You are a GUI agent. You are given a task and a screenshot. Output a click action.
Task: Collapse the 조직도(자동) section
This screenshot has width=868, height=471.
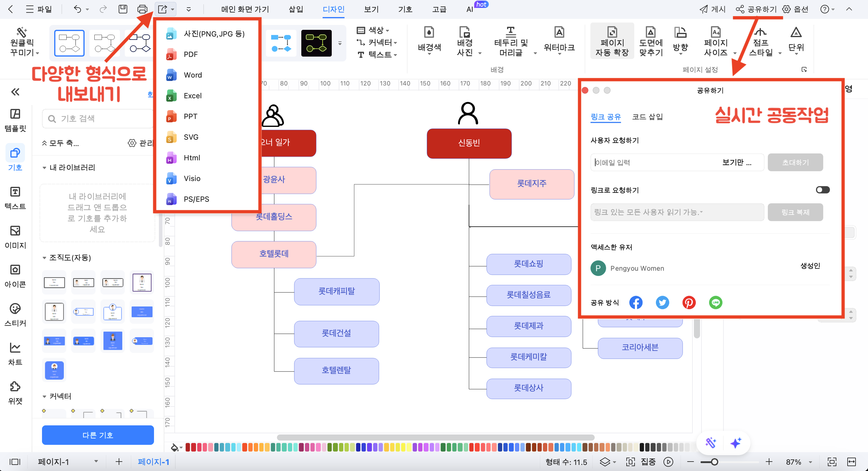[x=44, y=258]
